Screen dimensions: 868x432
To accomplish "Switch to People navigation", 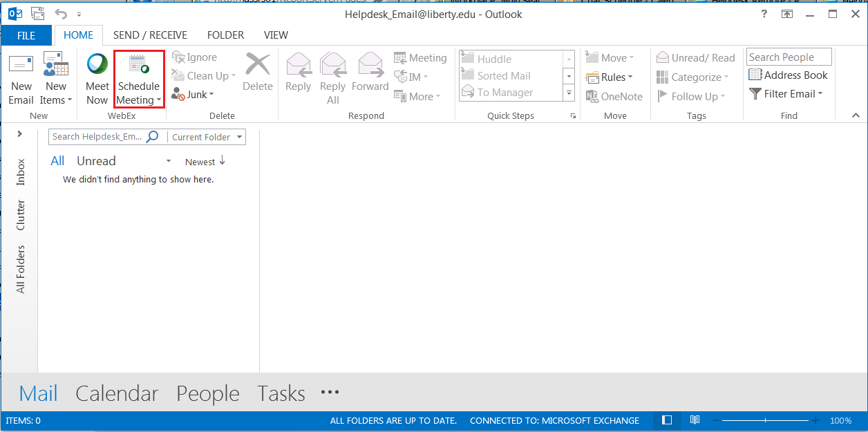I will point(208,393).
